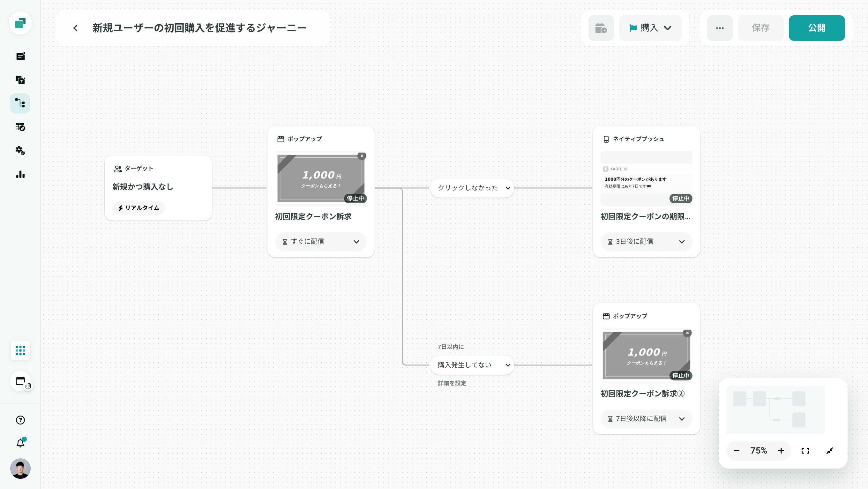868x489 pixels.
Task: Click the journey flow icon in sidebar
Action: (x=20, y=103)
